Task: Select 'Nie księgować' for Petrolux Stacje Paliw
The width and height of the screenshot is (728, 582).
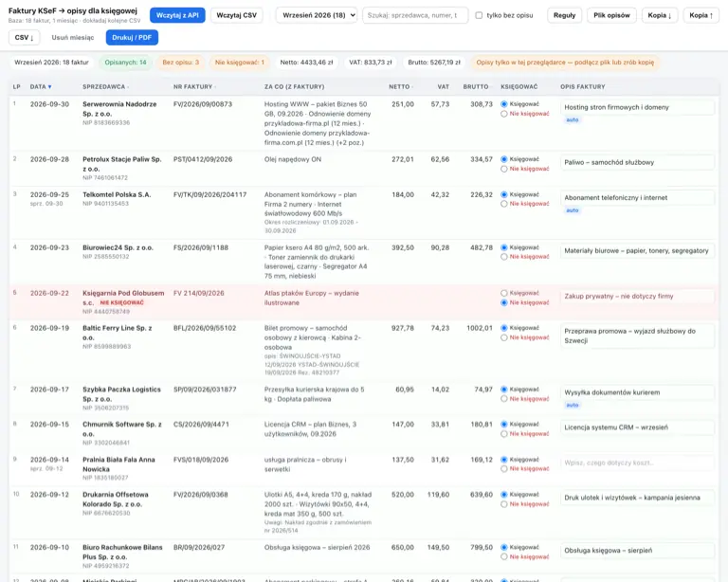Action: [x=503, y=169]
